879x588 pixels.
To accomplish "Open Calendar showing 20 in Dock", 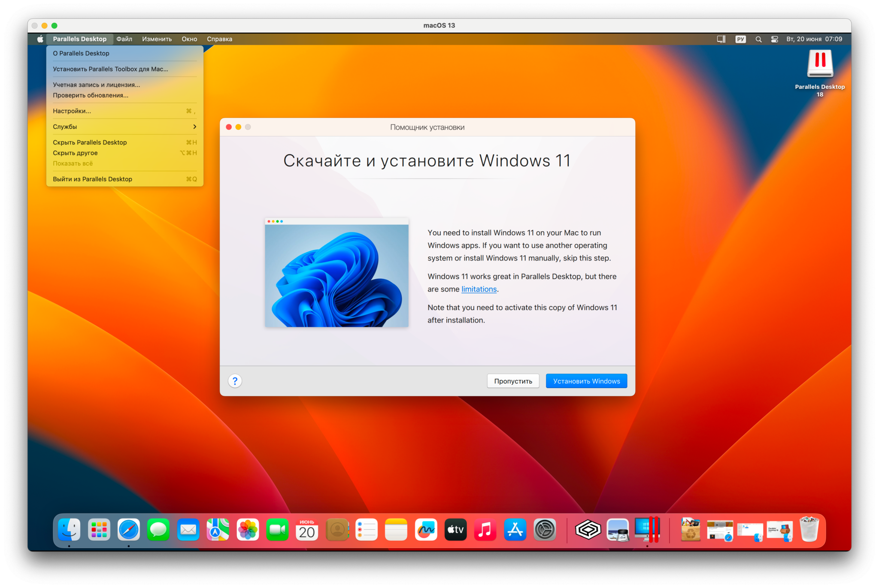I will pos(307,530).
